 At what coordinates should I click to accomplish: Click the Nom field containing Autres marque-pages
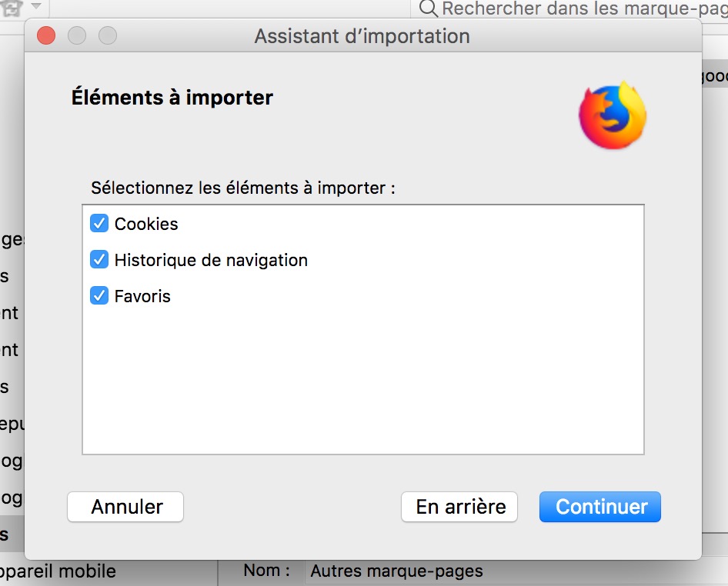point(508,571)
